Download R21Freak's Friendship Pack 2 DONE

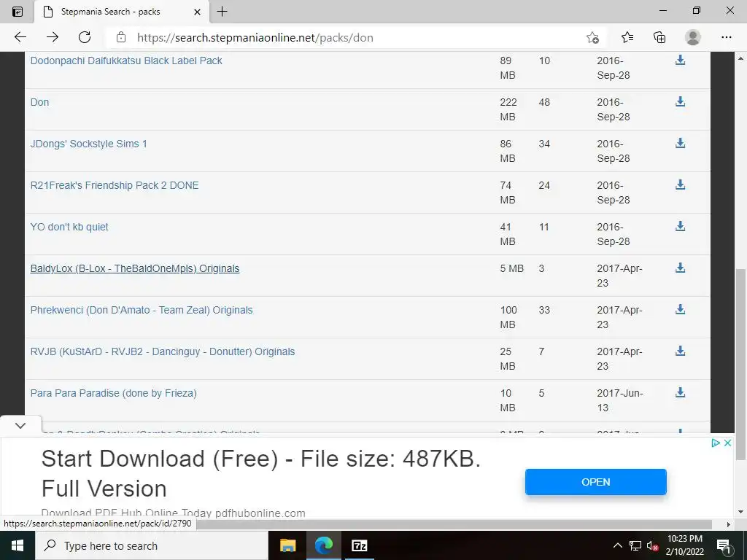[x=681, y=184]
